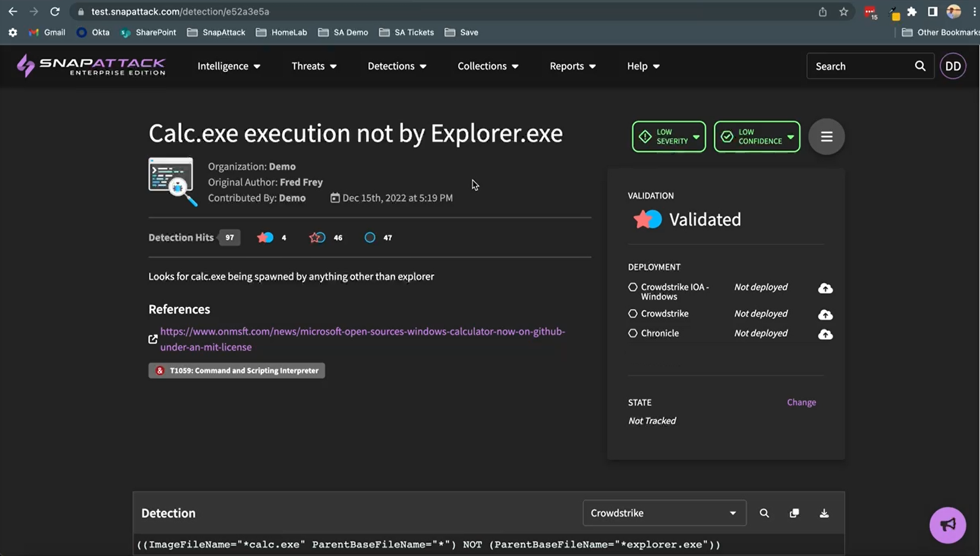
Task: Click the cloud deploy icon for Chronicle
Action: [x=825, y=334]
